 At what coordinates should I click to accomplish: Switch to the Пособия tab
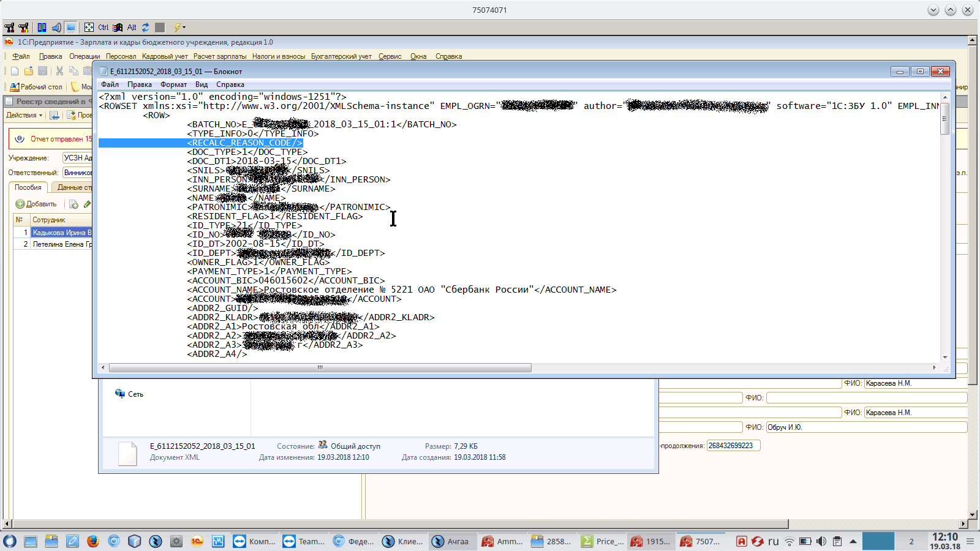28,187
